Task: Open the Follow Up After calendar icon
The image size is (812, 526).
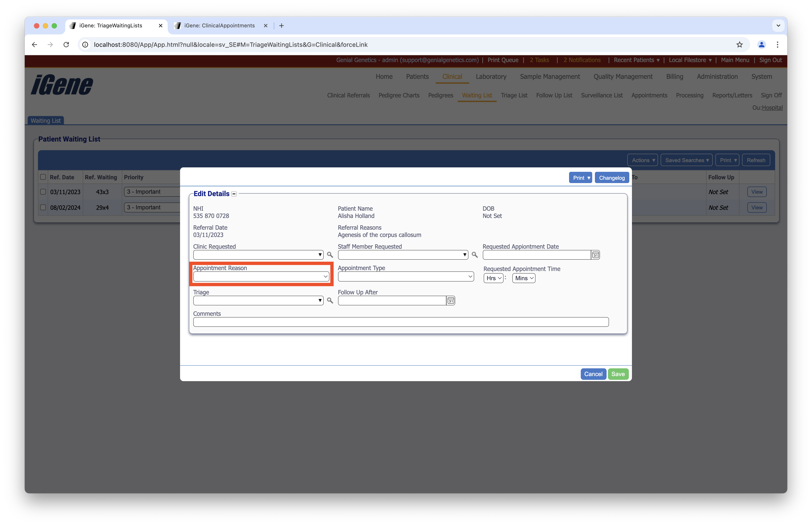Action: pyautogui.click(x=451, y=301)
